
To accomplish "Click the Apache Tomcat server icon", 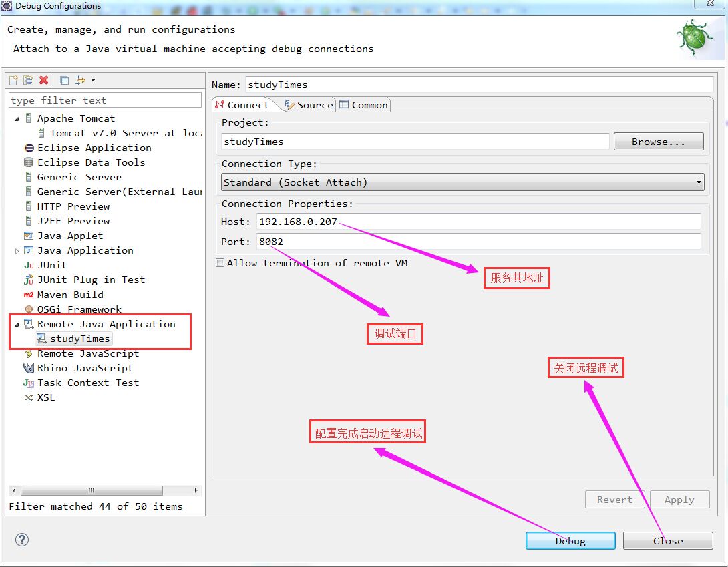I will tap(29, 118).
